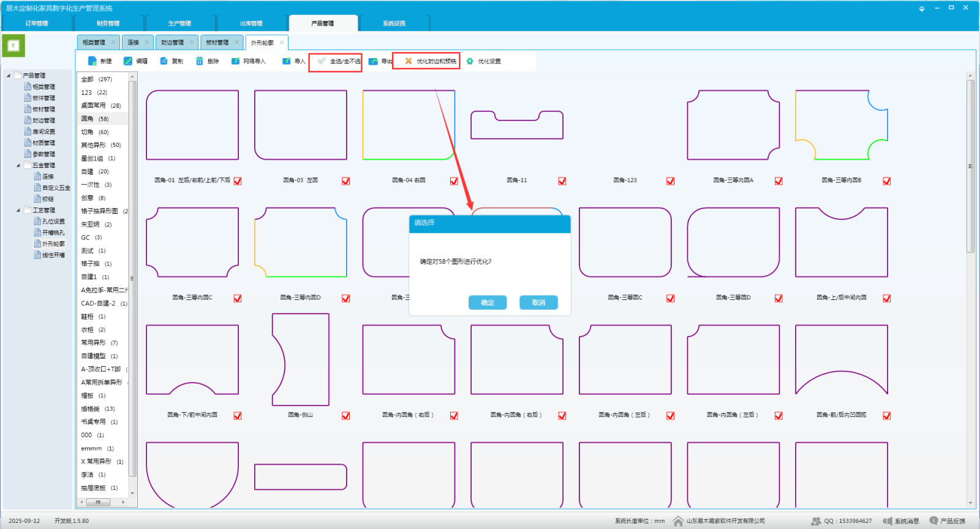980x529 pixels.
Task: Switch to the 系统设置 main tab
Action: (x=394, y=23)
